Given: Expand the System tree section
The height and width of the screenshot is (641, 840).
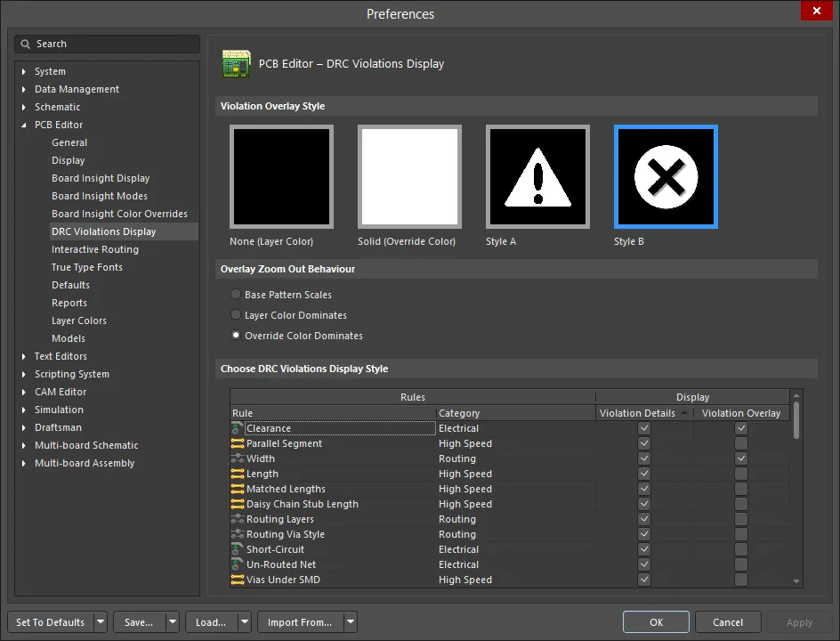Looking at the screenshot, I should click(21, 71).
